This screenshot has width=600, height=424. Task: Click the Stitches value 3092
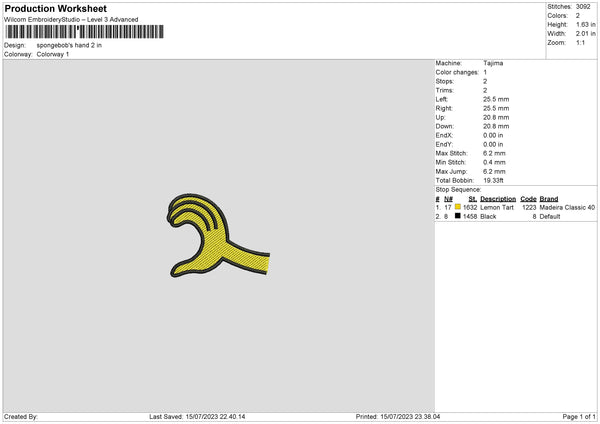click(583, 7)
